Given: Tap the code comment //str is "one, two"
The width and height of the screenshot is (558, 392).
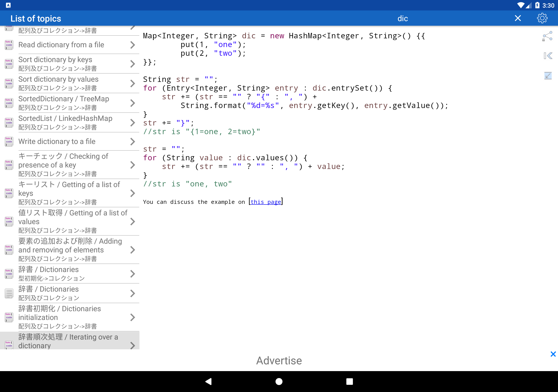Looking at the screenshot, I should (x=187, y=184).
